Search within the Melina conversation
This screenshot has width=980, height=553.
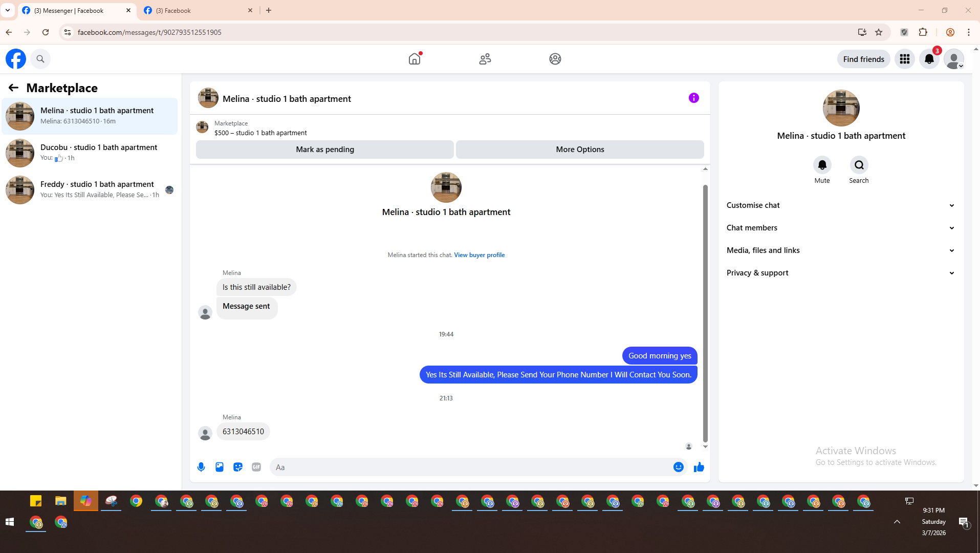pyautogui.click(x=859, y=165)
